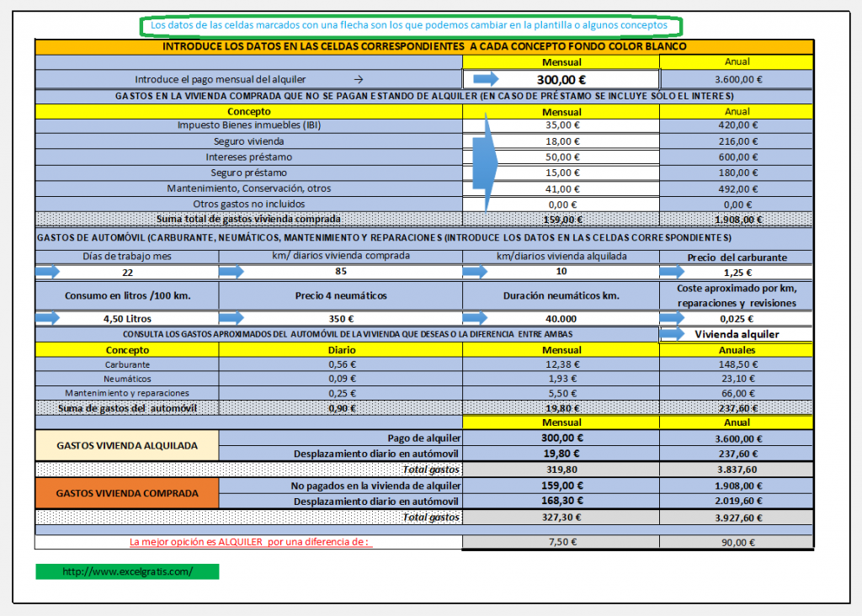862x616 pixels.
Task: Select the Intereses préstamo monthly cell 50,00 €
Action: coord(561,157)
